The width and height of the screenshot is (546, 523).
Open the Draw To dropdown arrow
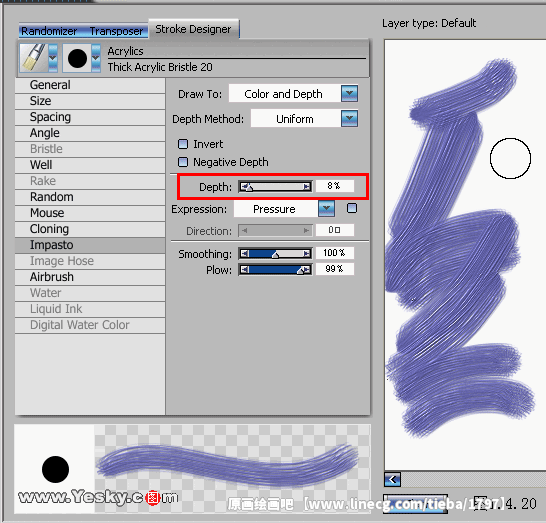349,93
